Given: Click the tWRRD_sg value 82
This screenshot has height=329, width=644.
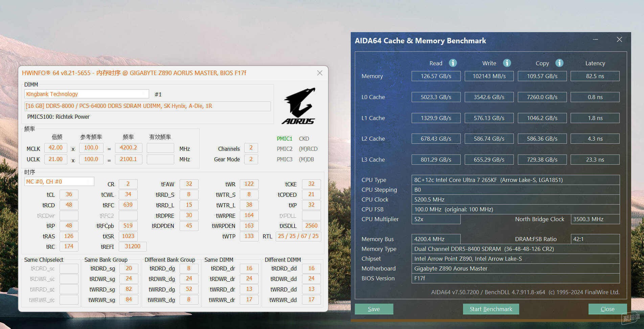Looking at the screenshot, I should tap(129, 289).
